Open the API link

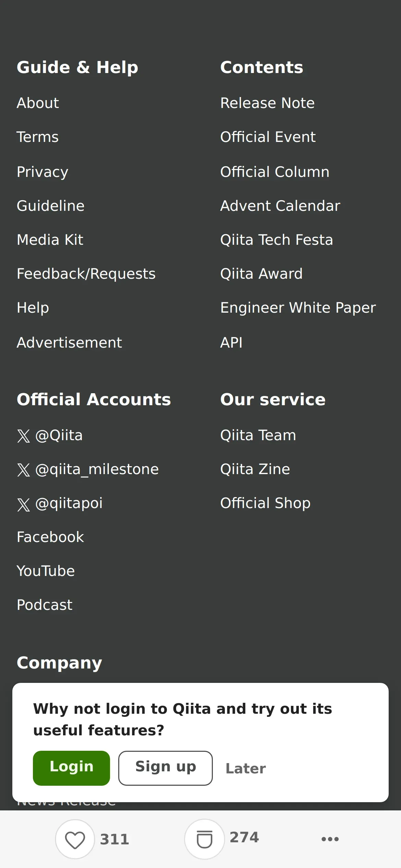click(231, 342)
